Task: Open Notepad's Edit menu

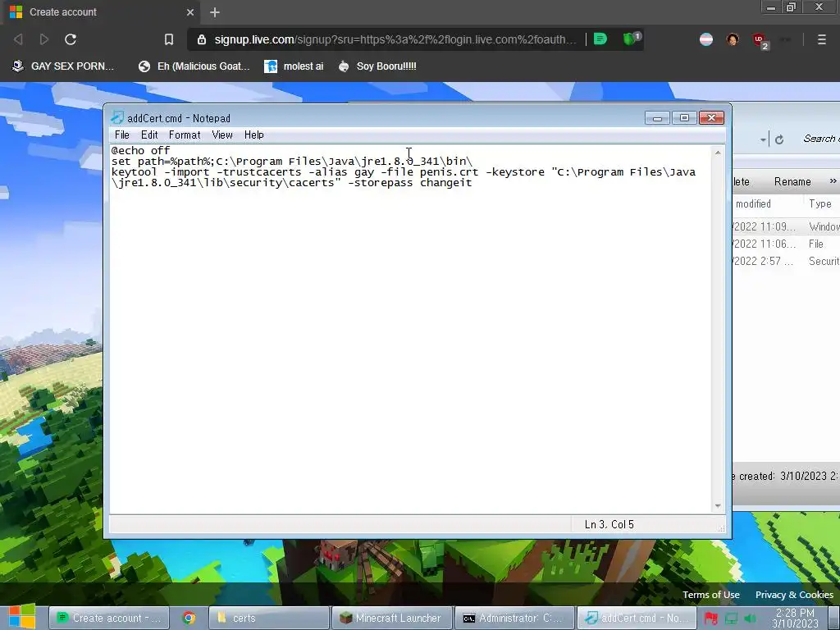Action: (149, 135)
